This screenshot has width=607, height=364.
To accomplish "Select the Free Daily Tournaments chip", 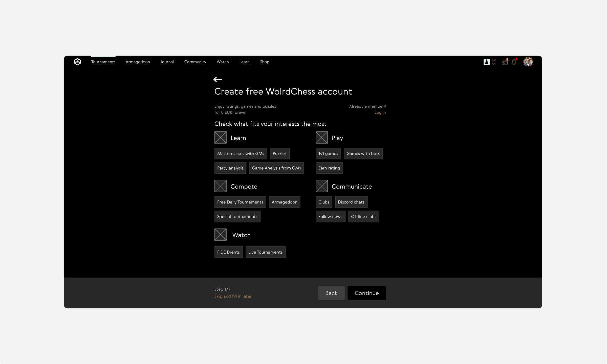I will (240, 202).
